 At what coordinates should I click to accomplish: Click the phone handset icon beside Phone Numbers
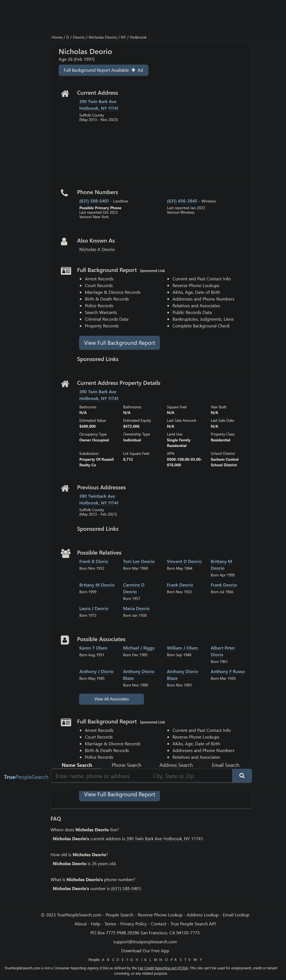(65, 193)
